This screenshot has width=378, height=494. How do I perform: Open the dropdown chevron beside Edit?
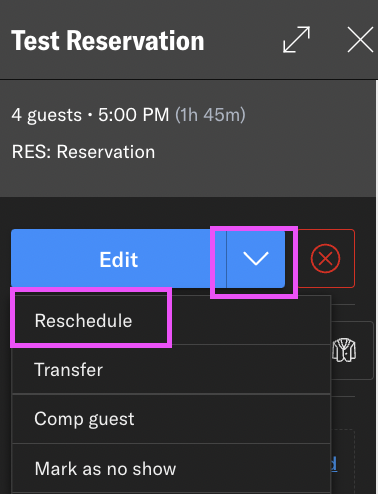coord(256,259)
